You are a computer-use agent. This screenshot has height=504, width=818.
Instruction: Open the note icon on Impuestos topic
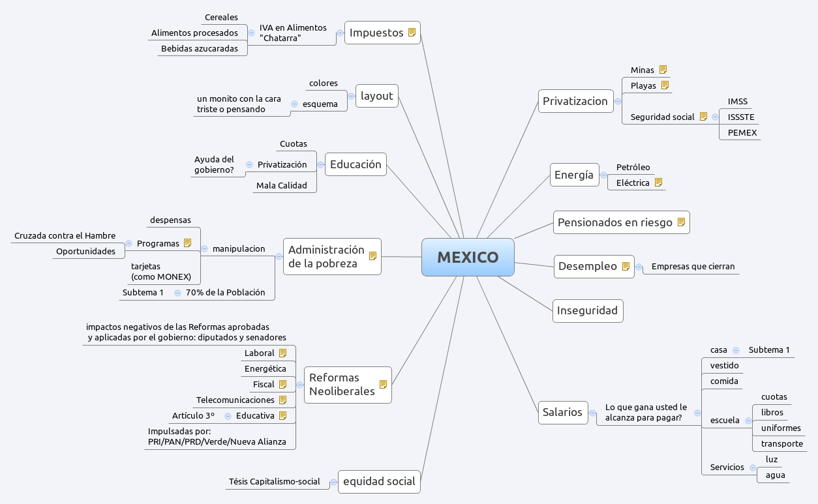(x=410, y=31)
